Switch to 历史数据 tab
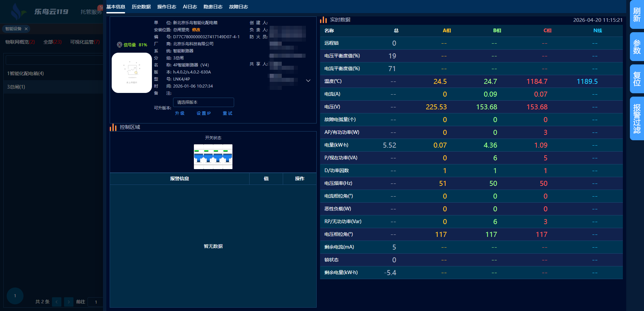644x311 pixels. [141, 7]
